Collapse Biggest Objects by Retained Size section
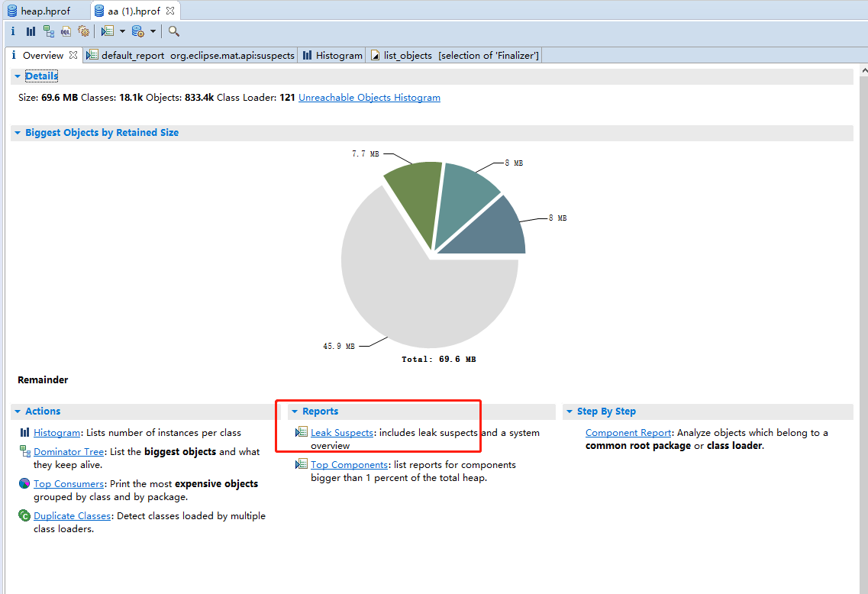Viewport: 868px width, 594px height. (18, 133)
